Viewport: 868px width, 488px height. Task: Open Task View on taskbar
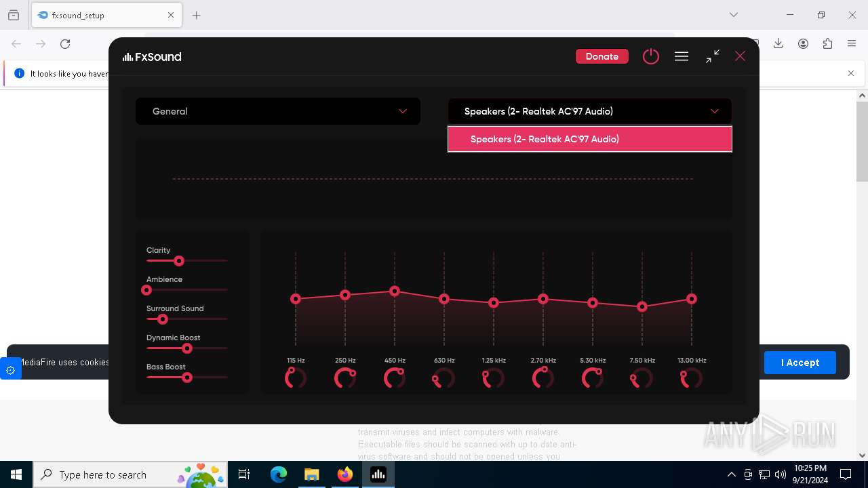[244, 474]
